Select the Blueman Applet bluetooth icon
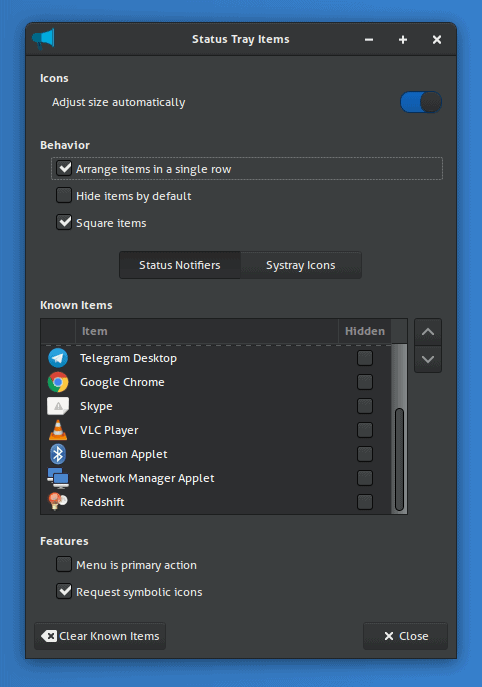This screenshot has height=687, width=482. pyautogui.click(x=58, y=454)
